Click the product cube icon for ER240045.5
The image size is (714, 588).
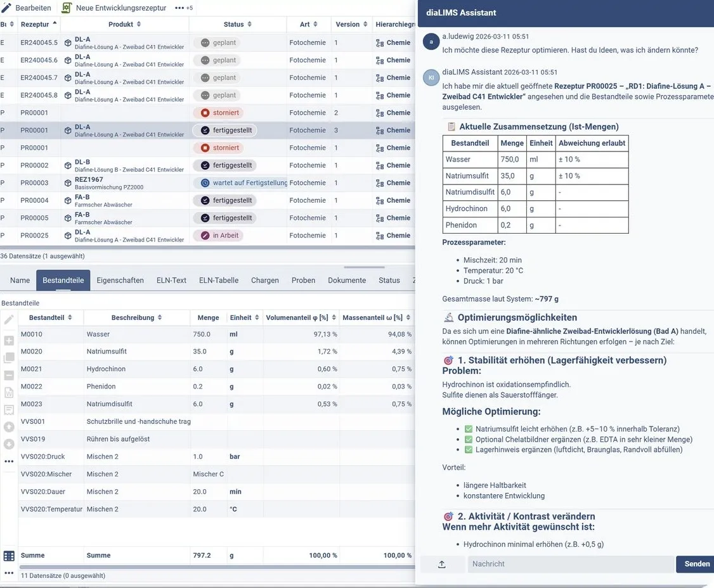pyautogui.click(x=68, y=43)
